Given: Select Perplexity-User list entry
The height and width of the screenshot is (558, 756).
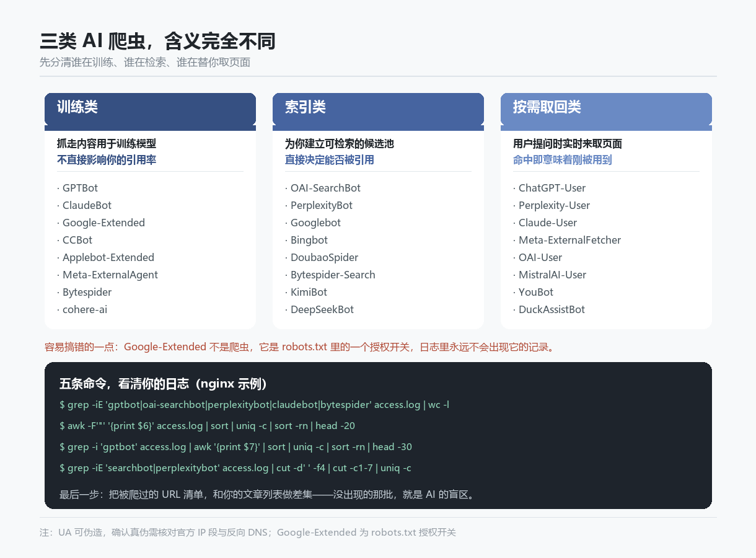Looking at the screenshot, I should click(x=552, y=205).
